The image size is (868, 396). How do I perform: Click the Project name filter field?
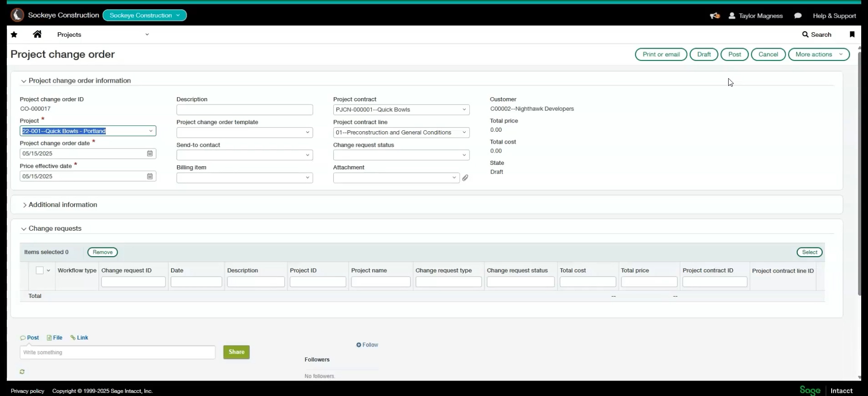381,282
